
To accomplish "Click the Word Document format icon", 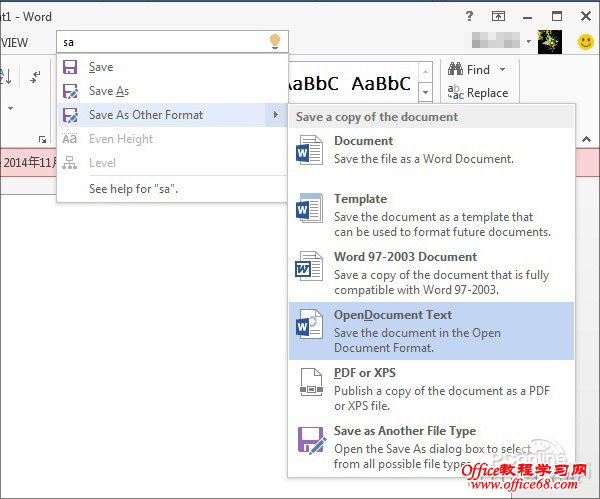I will [309, 150].
